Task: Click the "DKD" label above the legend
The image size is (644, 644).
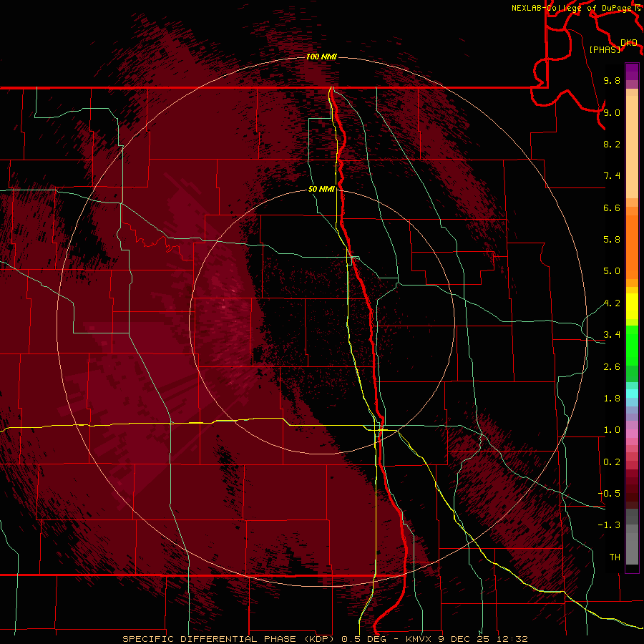Action: (x=629, y=43)
